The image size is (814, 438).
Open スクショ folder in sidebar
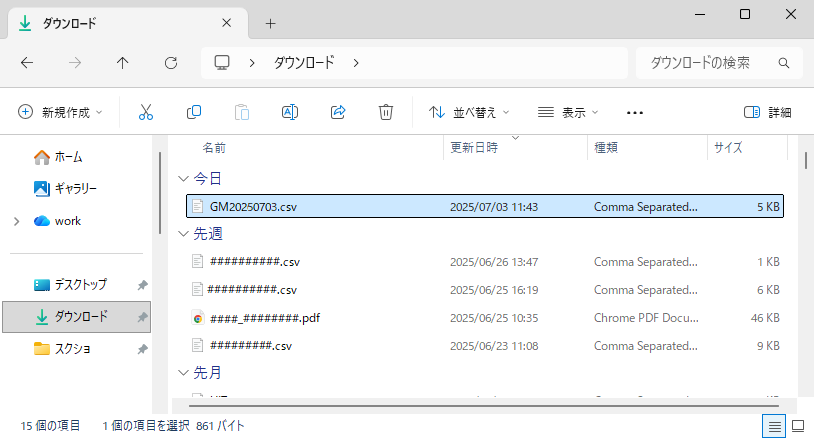pos(62,349)
